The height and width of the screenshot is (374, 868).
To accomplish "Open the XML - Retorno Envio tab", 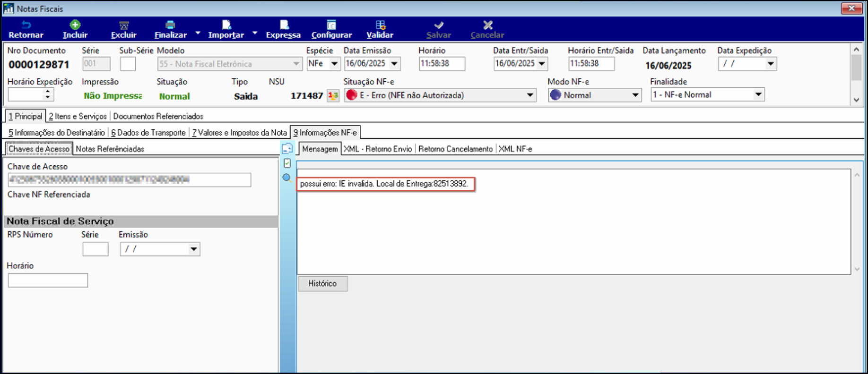I will coord(378,149).
